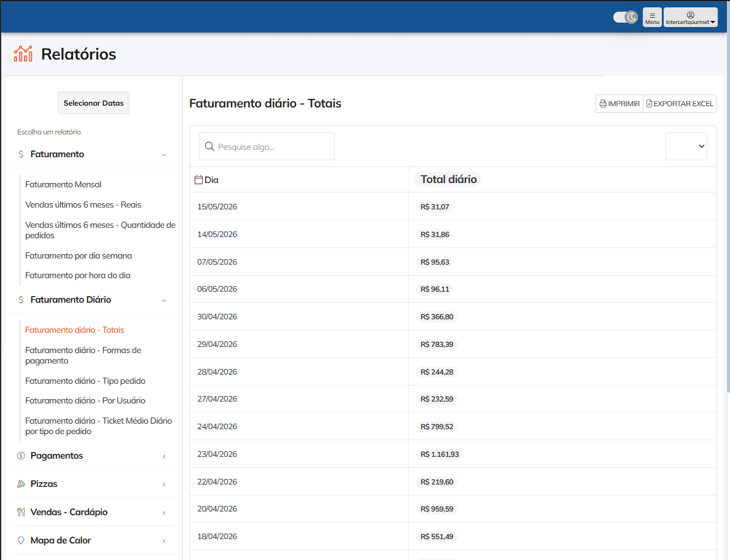730x560 pixels.
Task: Click date cell 27/04/2026
Action: 217,399
